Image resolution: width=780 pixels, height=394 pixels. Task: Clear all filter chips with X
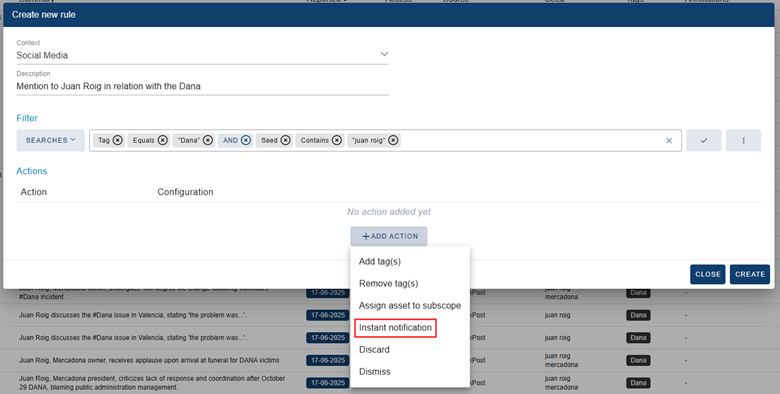pos(669,140)
